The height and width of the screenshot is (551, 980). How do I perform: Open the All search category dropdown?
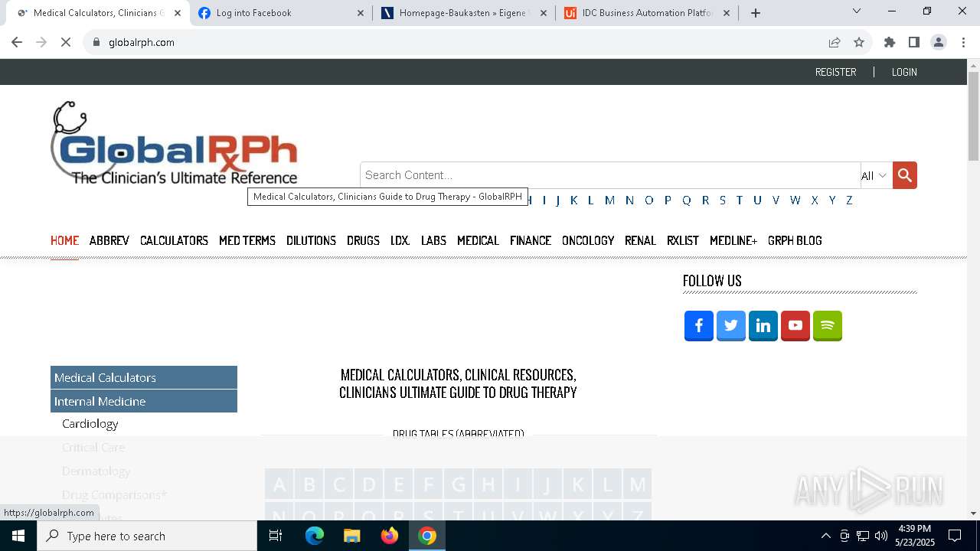click(876, 175)
